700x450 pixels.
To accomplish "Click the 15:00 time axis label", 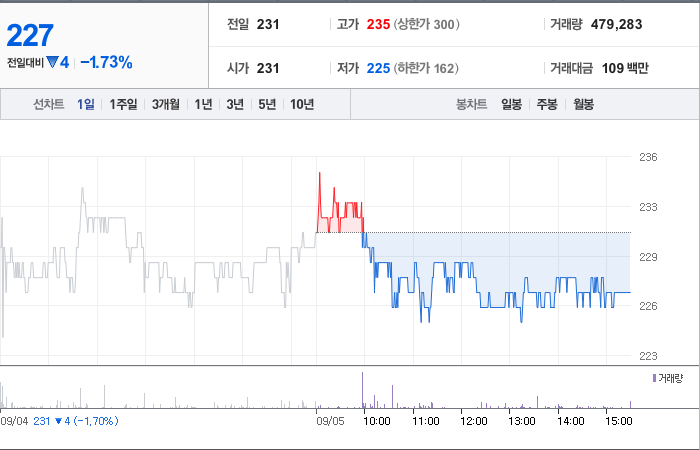I will point(619,421).
